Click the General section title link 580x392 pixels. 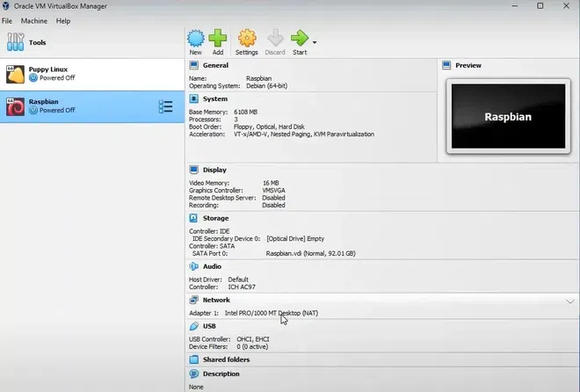215,65
